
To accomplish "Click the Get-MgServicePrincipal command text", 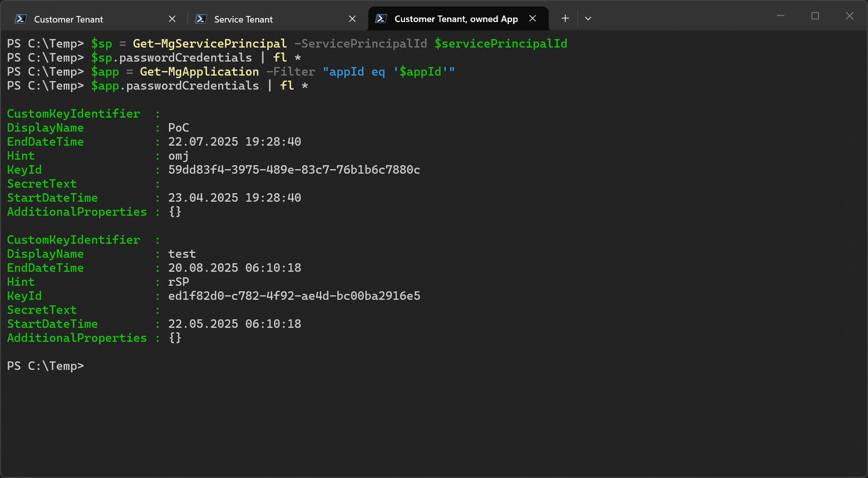I will click(209, 44).
